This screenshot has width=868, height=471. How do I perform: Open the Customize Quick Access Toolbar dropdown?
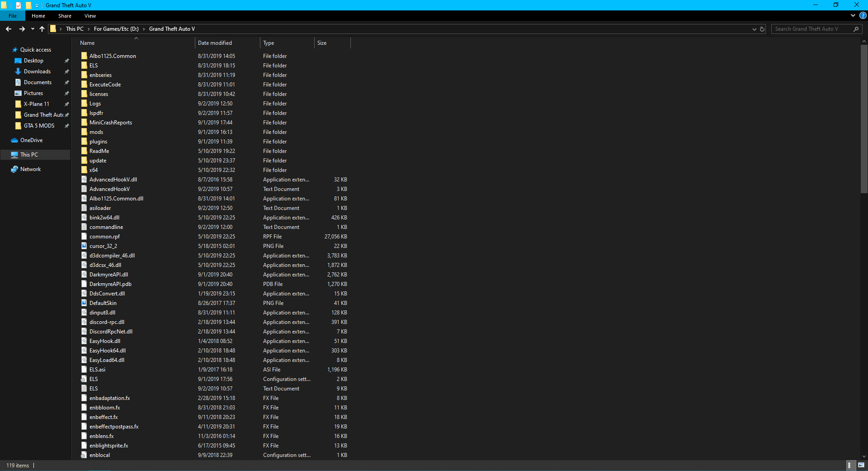pos(37,5)
